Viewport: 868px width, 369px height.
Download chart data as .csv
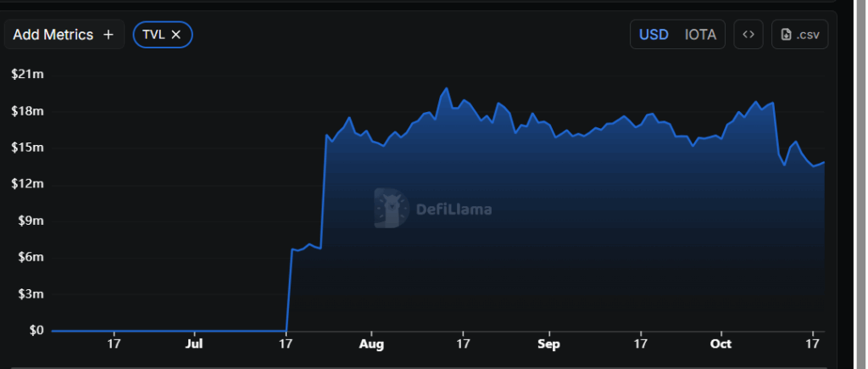pyautogui.click(x=799, y=35)
